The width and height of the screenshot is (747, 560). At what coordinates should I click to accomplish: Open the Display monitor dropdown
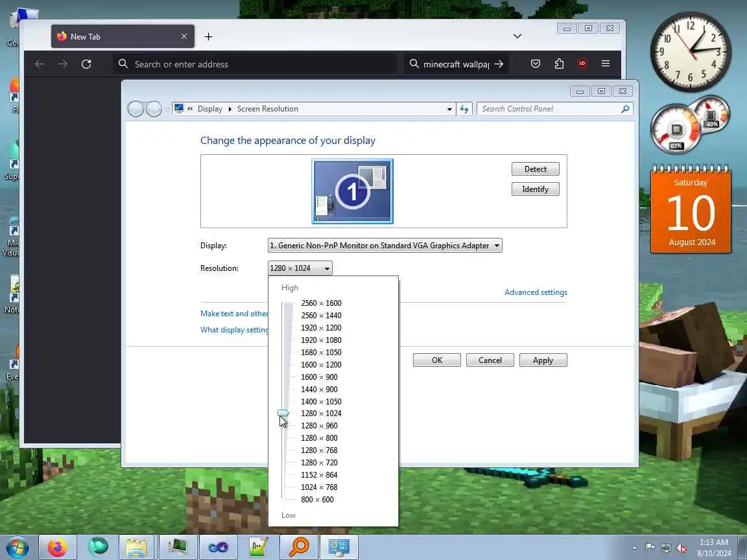pos(385,245)
